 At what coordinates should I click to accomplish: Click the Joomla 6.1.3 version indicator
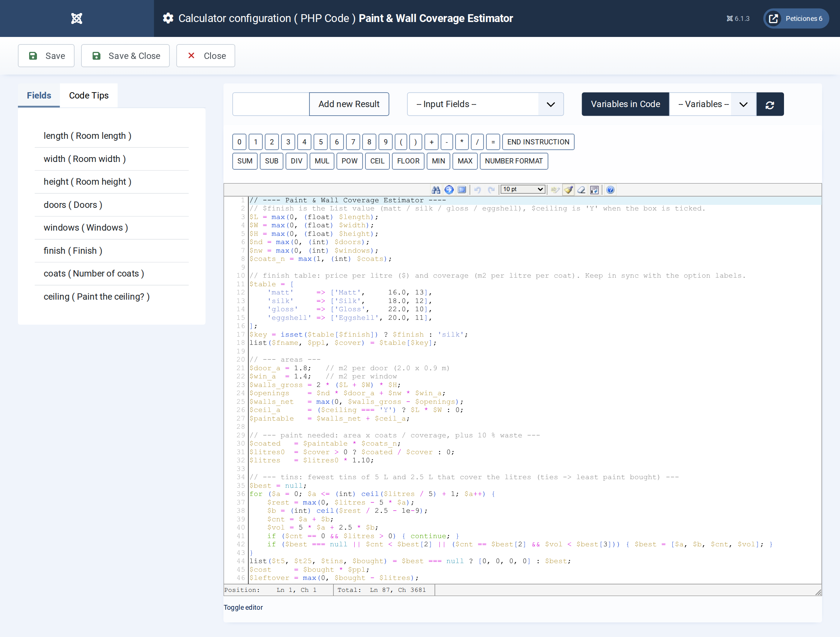(738, 19)
